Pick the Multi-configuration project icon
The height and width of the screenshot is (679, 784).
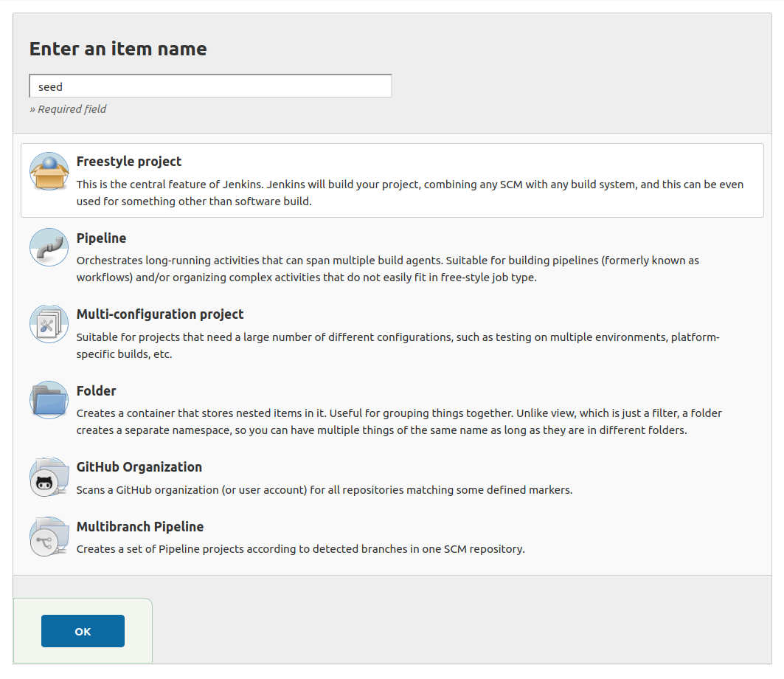49,324
